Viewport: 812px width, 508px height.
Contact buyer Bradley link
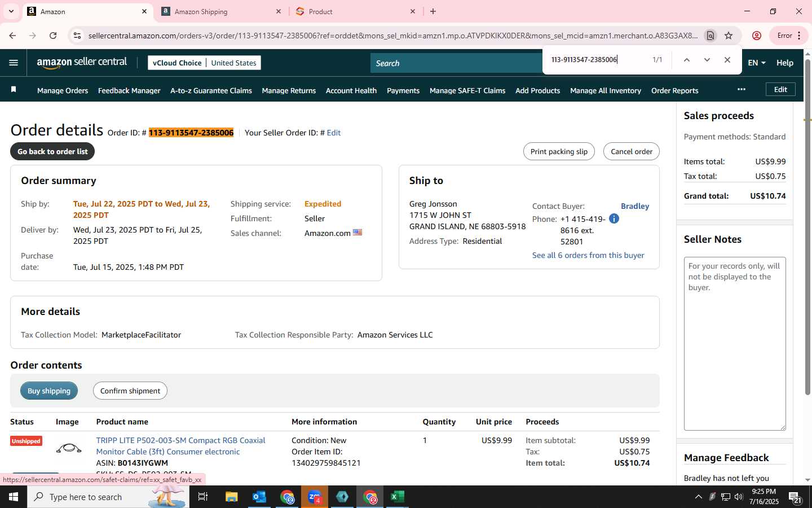[x=635, y=206]
